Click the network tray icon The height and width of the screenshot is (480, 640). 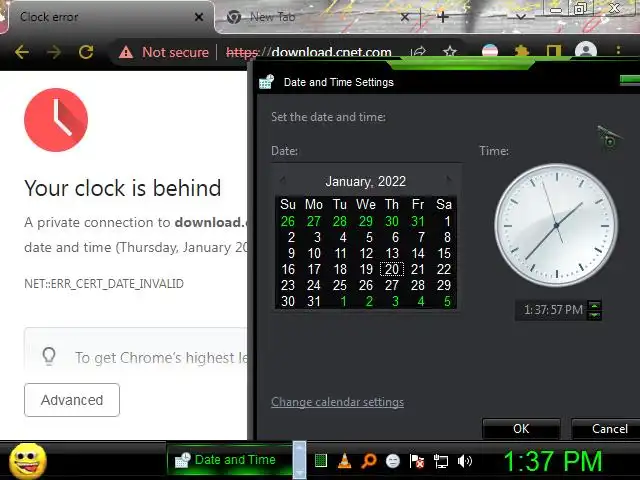point(441,461)
